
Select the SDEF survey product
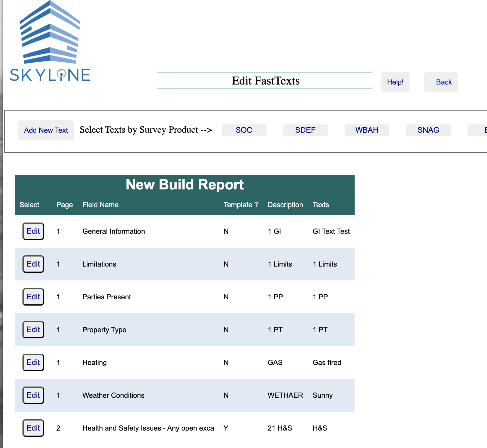[x=305, y=130]
